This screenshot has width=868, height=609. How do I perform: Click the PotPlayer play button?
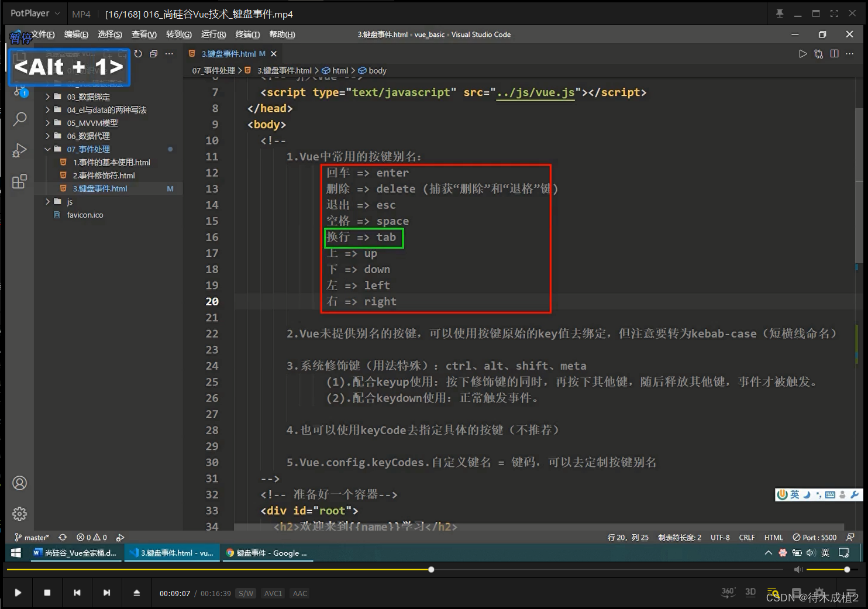click(x=18, y=593)
